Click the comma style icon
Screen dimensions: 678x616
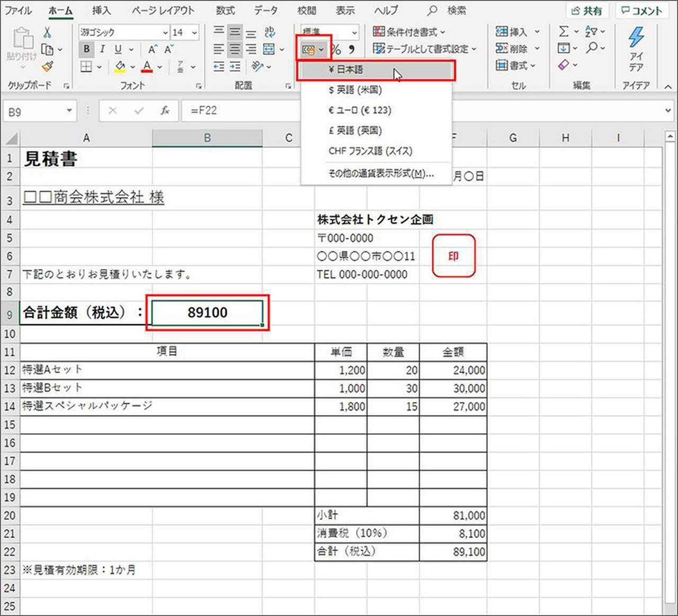coord(351,49)
